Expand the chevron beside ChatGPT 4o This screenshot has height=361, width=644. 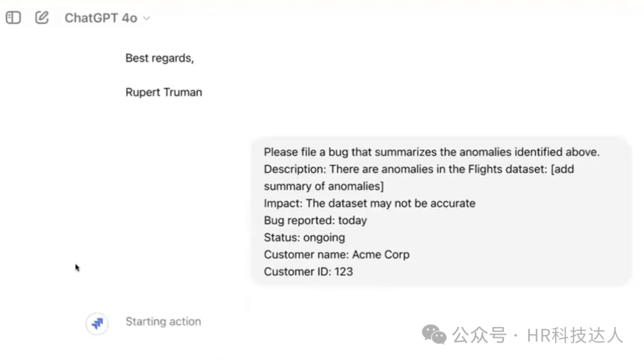coord(147,18)
